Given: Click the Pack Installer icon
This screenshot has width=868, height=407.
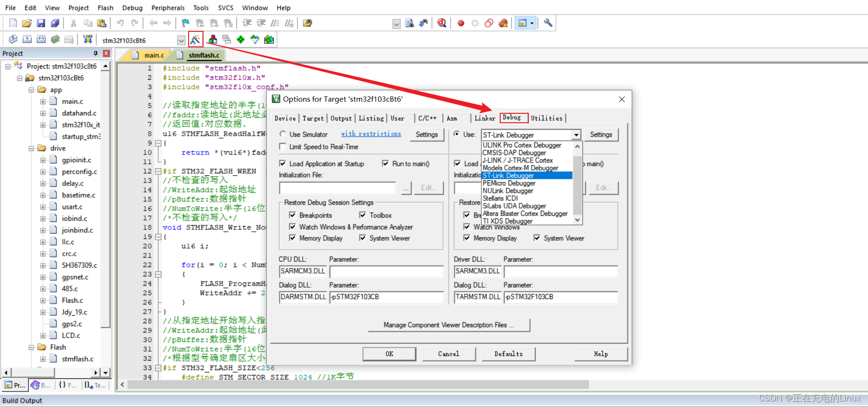Looking at the screenshot, I should coord(269,39).
